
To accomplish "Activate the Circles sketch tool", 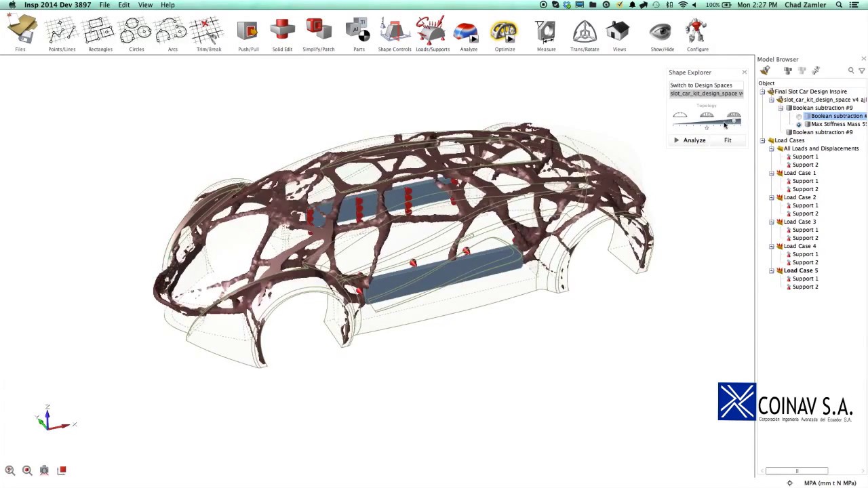I will (136, 35).
